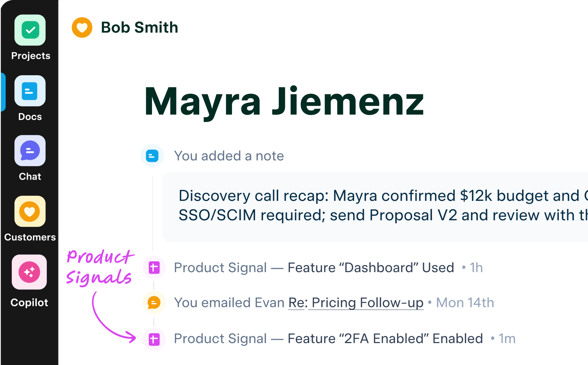Click the Dashboard product signal icon

click(154, 267)
